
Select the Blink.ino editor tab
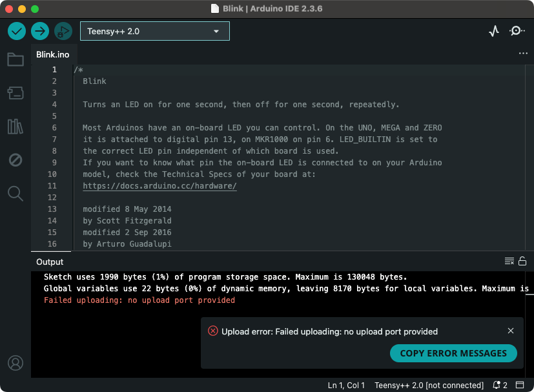pos(53,55)
